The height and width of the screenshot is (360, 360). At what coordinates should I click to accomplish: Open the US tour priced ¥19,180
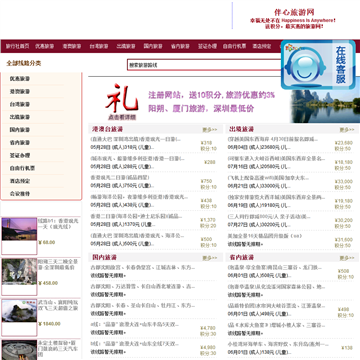(276, 197)
